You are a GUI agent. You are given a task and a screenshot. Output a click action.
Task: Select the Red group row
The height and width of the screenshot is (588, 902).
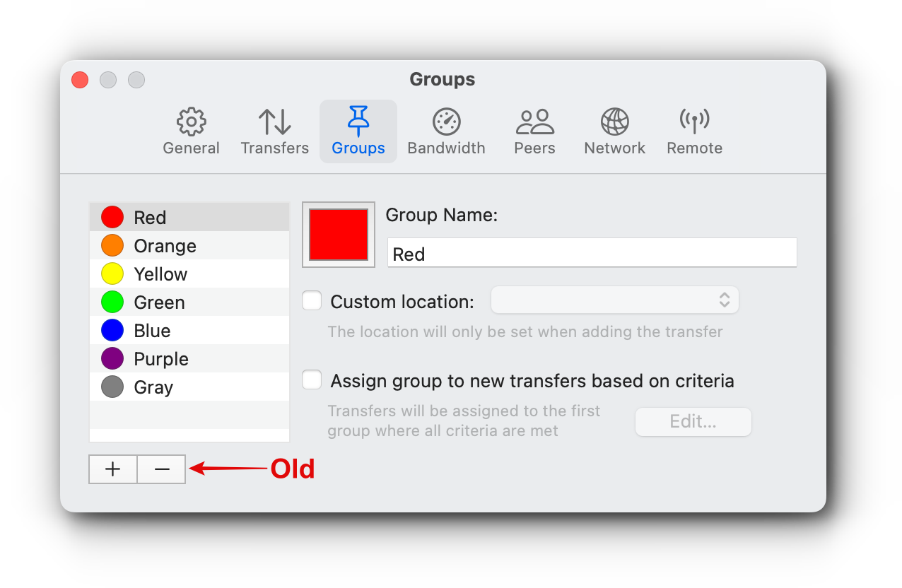189,217
